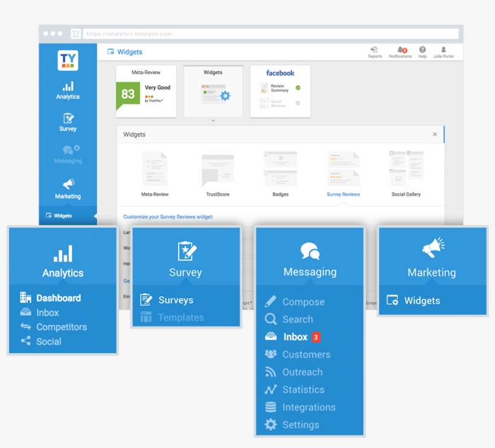Expand the Meta-Review card dropdown arrow
The image size is (495, 448).
point(212,120)
